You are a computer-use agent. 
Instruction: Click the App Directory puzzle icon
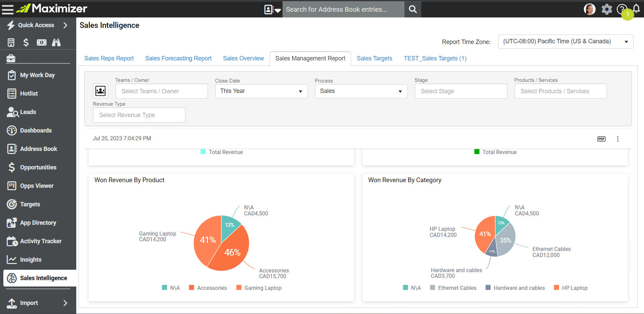12,222
